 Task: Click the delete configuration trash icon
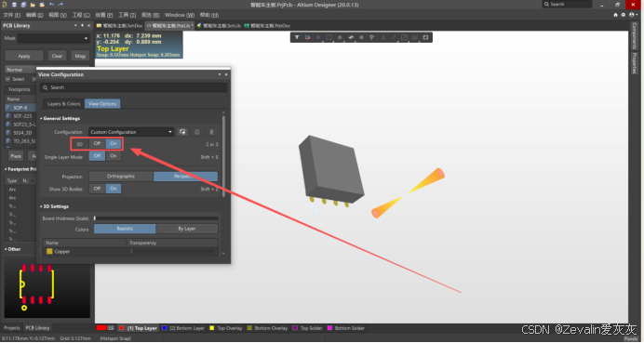[x=211, y=132]
